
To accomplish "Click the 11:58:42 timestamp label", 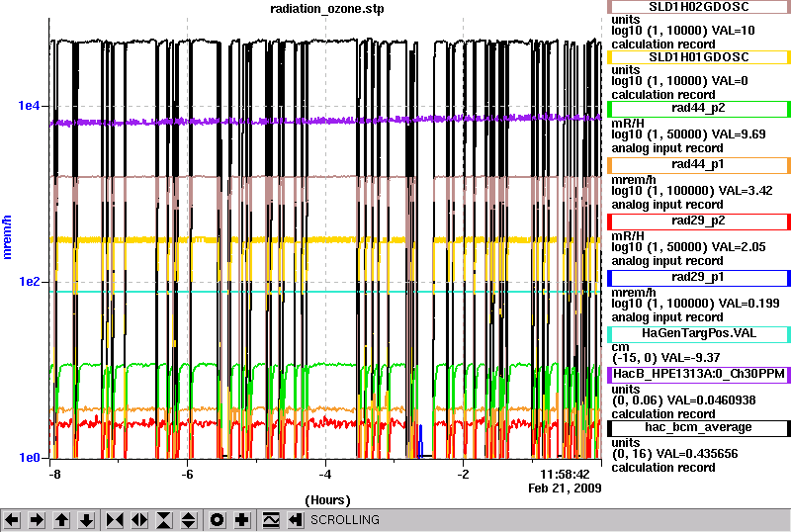I will (x=565, y=475).
